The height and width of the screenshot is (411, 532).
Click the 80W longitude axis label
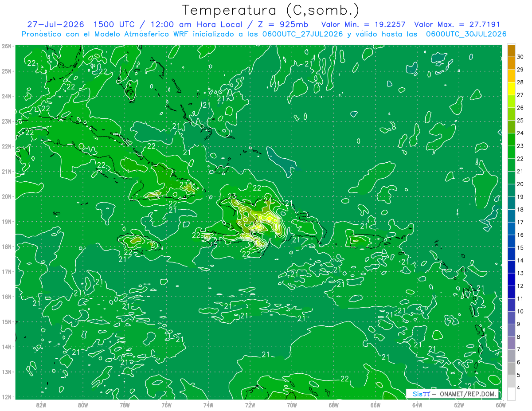(83, 405)
